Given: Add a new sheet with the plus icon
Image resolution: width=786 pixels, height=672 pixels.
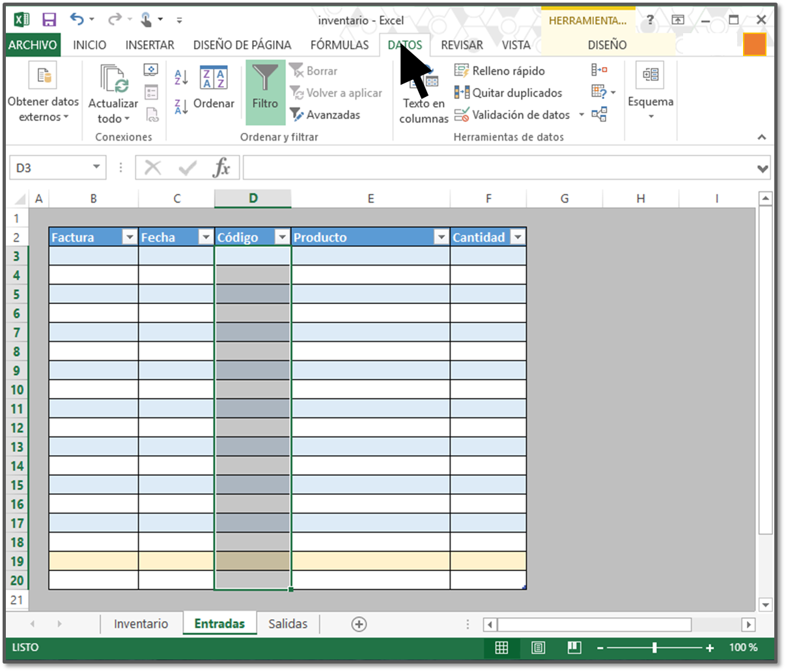Looking at the screenshot, I should [358, 624].
